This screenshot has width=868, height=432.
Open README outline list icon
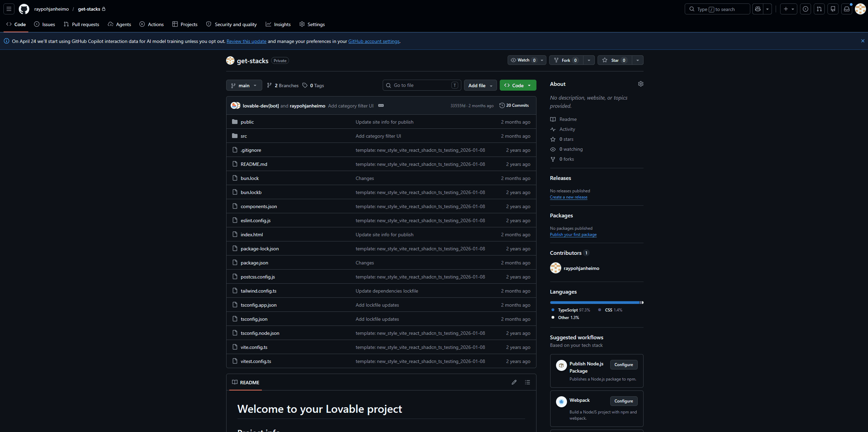pyautogui.click(x=528, y=382)
